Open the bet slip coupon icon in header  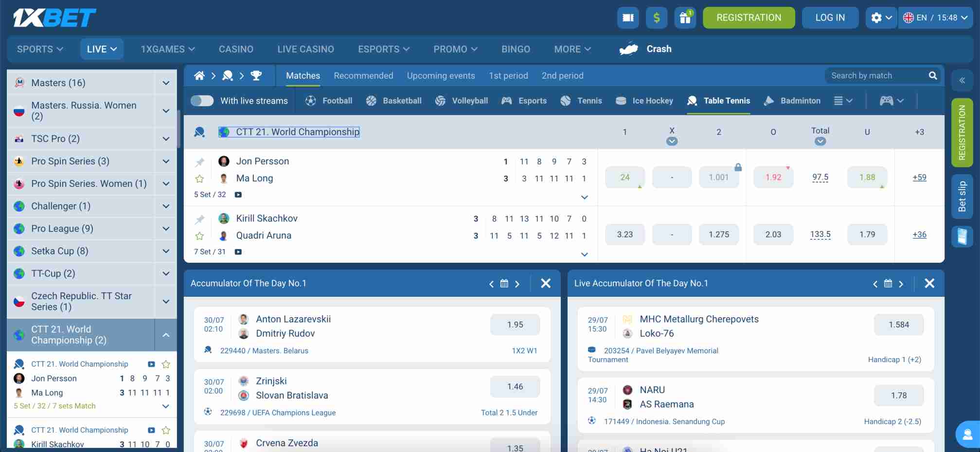pos(628,18)
